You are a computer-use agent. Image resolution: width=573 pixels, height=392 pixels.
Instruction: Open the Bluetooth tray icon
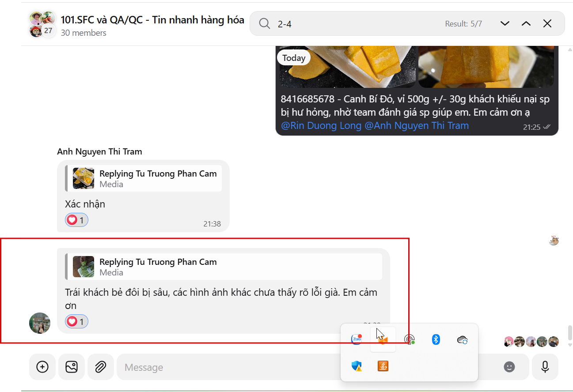(436, 339)
